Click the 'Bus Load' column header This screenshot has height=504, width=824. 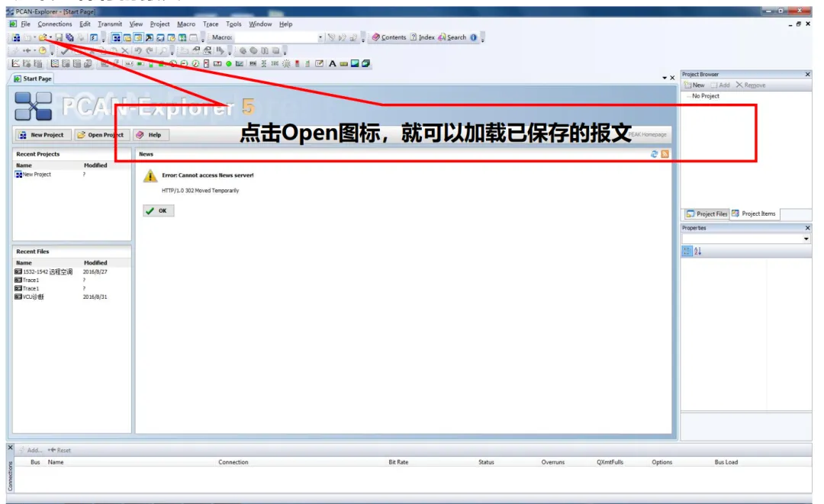pos(726,462)
